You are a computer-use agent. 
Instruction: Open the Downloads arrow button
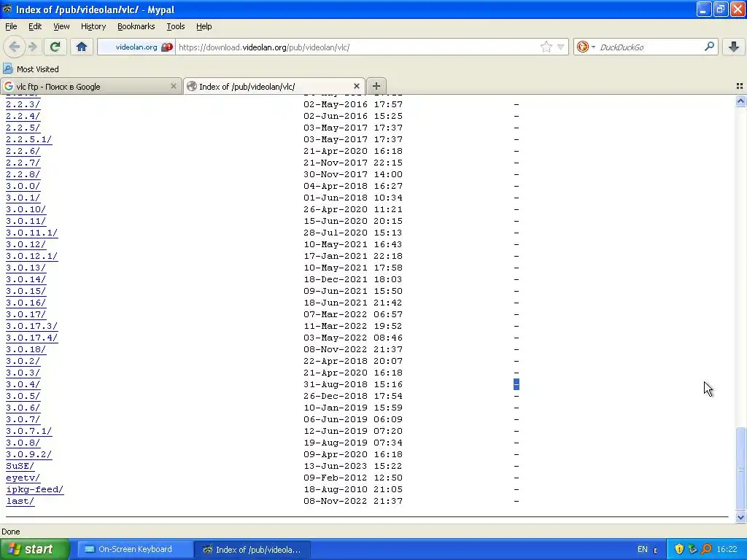(x=734, y=47)
